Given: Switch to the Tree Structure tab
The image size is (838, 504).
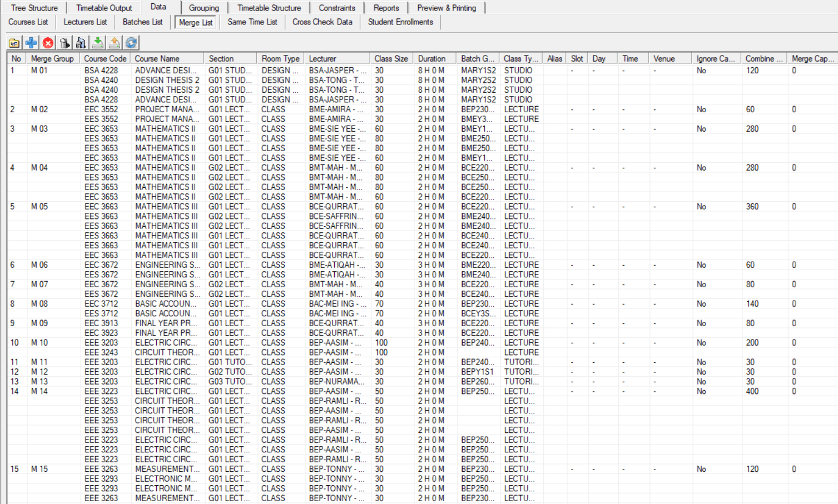Looking at the screenshot, I should (x=34, y=8).
